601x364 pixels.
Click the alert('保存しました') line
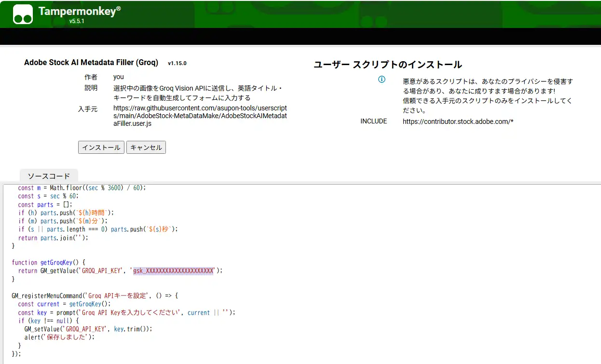coord(59,337)
